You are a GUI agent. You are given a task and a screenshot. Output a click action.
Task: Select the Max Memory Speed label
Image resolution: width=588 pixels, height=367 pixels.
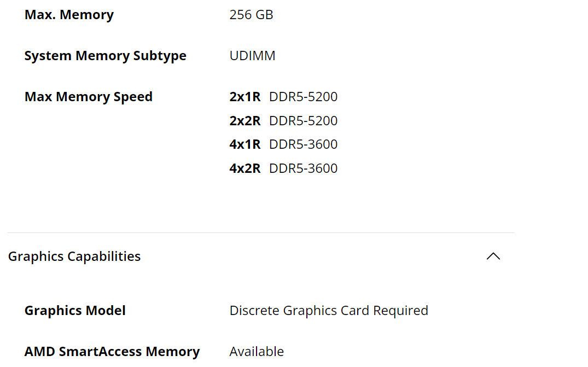point(89,97)
